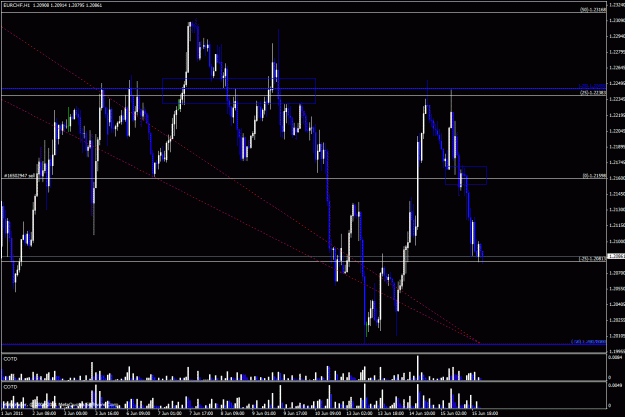Click the 1.22940 price scale value

pos(616,36)
